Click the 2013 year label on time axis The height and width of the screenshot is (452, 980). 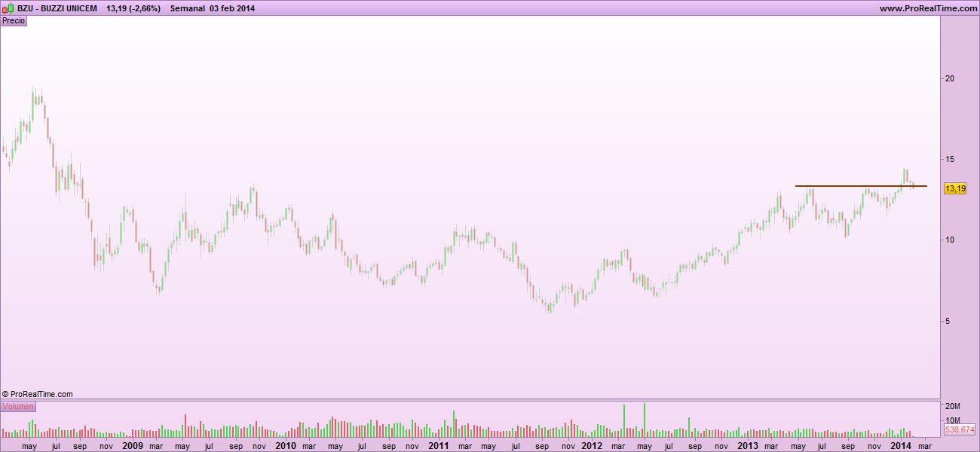pyautogui.click(x=748, y=446)
